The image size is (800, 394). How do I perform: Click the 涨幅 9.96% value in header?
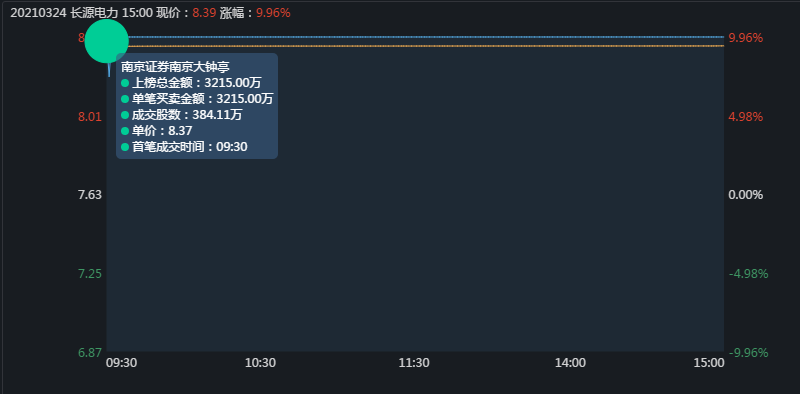tap(273, 13)
